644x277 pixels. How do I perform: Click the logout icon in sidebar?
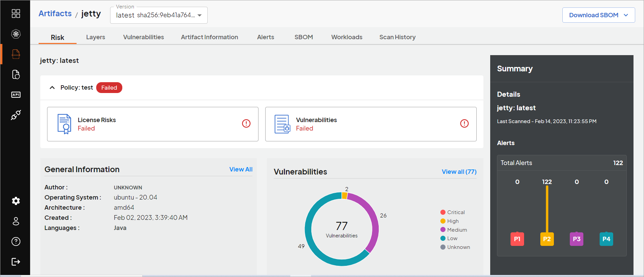coord(16,262)
